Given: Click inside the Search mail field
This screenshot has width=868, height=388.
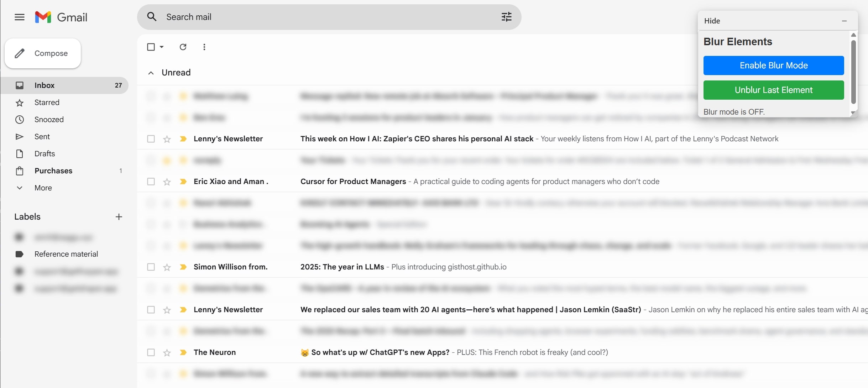Looking at the screenshot, I should click(320, 17).
